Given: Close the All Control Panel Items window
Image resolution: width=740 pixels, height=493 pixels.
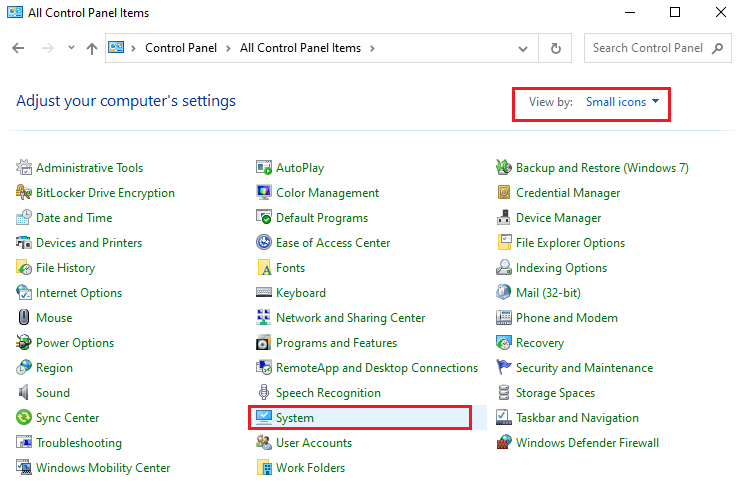Looking at the screenshot, I should tap(721, 12).
